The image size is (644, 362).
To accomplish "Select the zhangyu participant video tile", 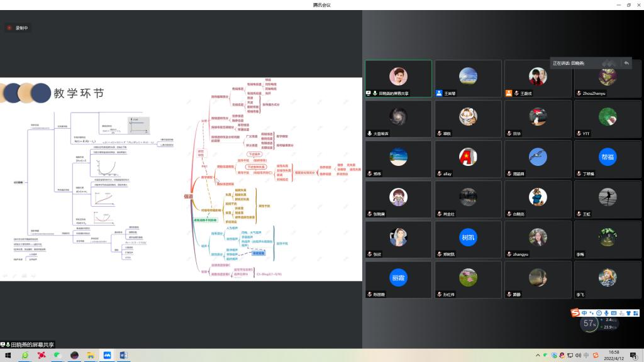I will click(537, 240).
